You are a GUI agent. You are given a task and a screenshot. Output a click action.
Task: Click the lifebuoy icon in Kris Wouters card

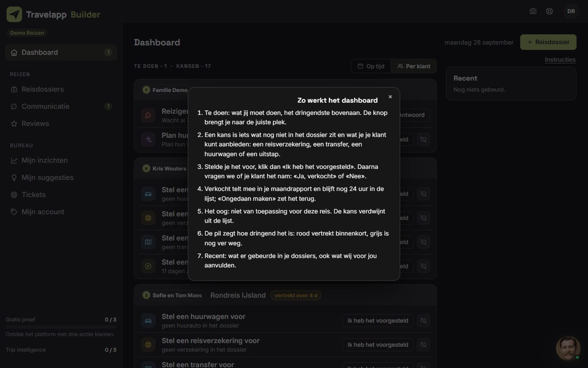point(148,218)
